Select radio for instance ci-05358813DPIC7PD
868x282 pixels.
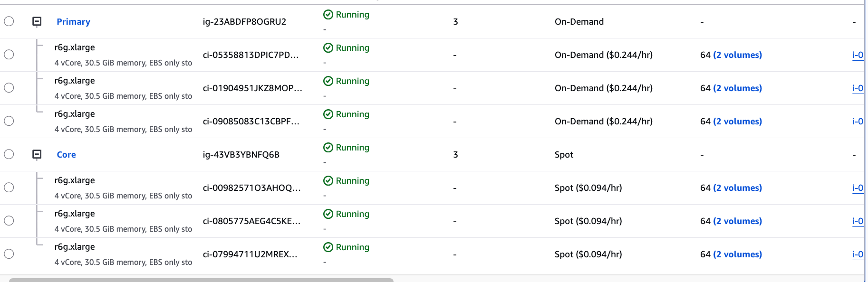[x=9, y=55]
